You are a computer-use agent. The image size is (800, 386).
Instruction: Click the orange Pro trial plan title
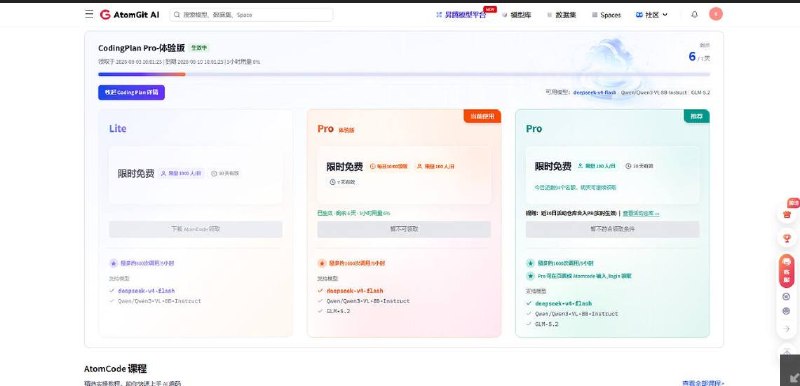click(x=336, y=129)
